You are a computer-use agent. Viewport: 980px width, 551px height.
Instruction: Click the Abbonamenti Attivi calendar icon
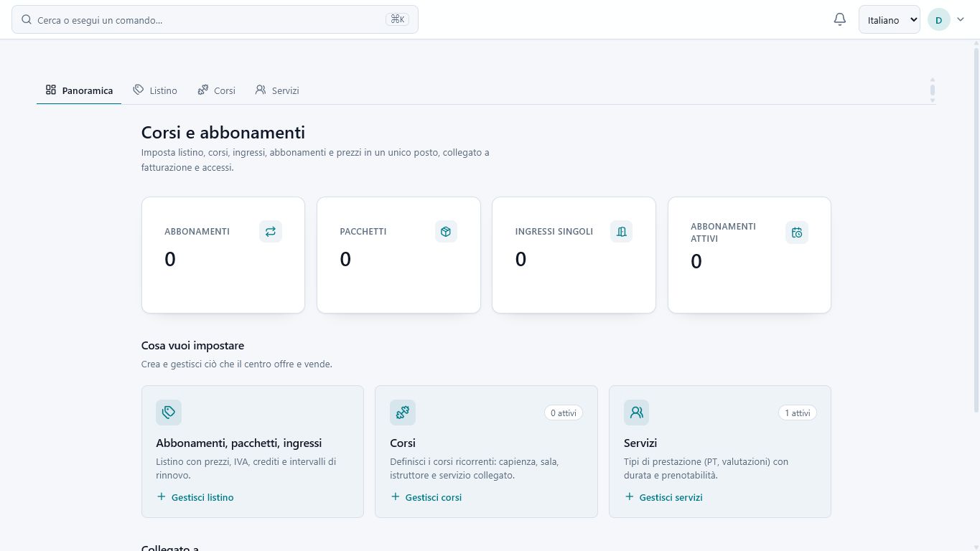coord(797,232)
